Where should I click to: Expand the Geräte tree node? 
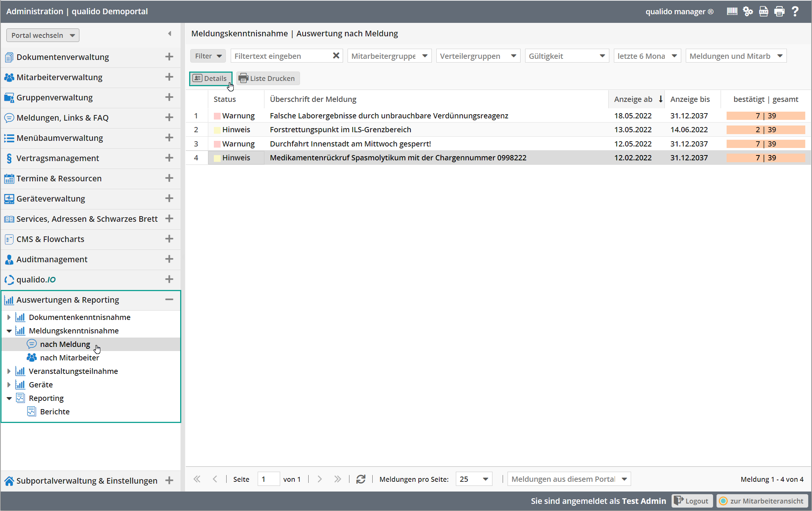[9, 384]
